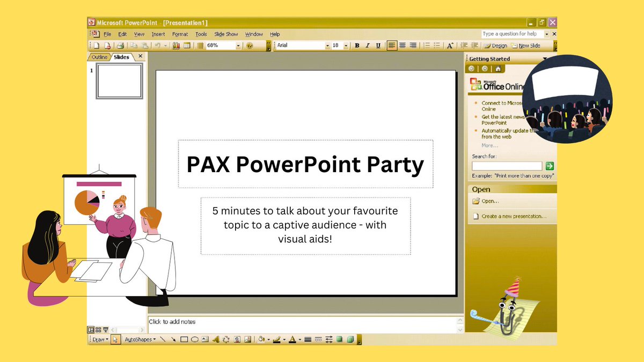644x362 pixels.
Task: Click the Paste clipboard icon
Action: tap(144, 46)
